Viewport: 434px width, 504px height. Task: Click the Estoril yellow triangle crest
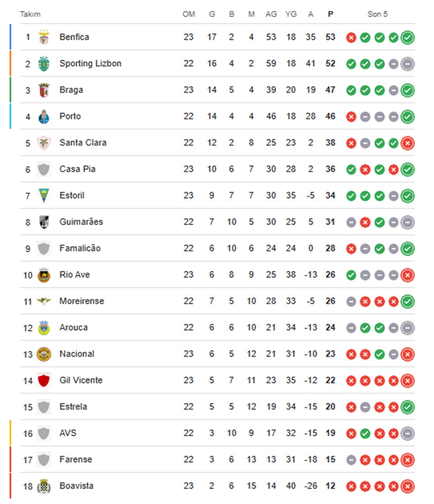[44, 196]
